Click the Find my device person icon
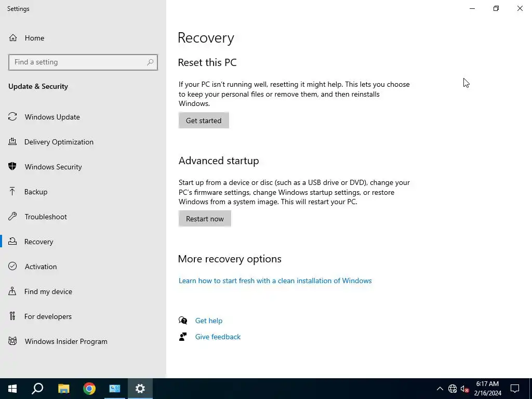The height and width of the screenshot is (399, 532). click(12, 291)
